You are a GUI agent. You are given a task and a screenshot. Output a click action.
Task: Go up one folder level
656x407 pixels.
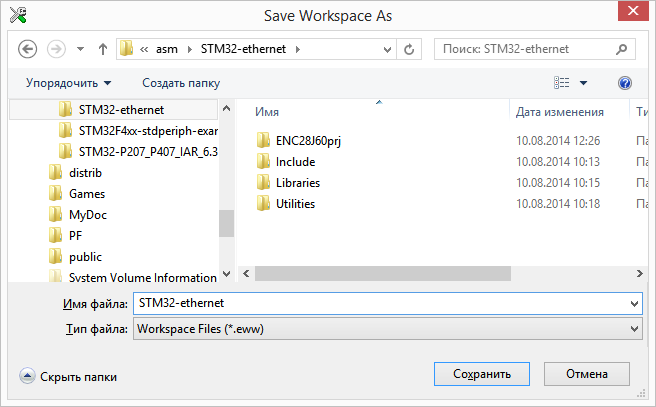point(102,49)
